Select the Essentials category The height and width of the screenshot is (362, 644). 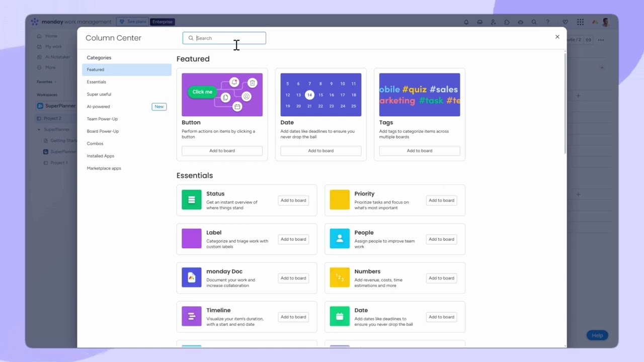coord(127,82)
